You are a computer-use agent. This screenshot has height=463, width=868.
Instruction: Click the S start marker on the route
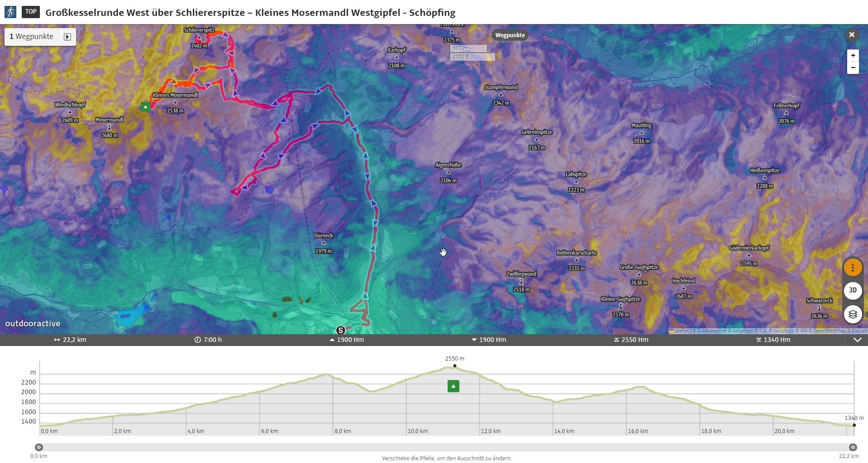(341, 330)
